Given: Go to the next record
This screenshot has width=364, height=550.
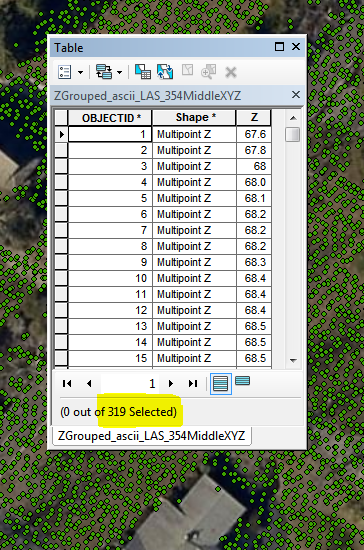Looking at the screenshot, I should pos(171,383).
